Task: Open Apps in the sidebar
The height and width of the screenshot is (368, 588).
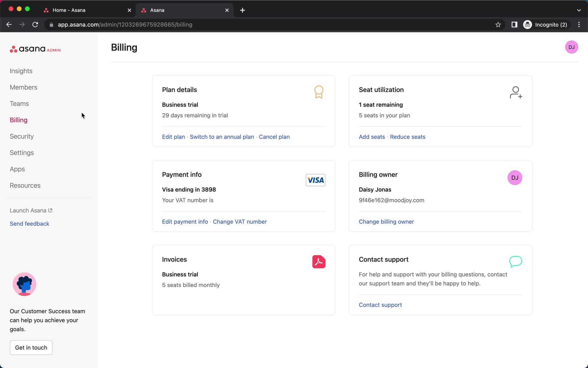Action: point(17,169)
